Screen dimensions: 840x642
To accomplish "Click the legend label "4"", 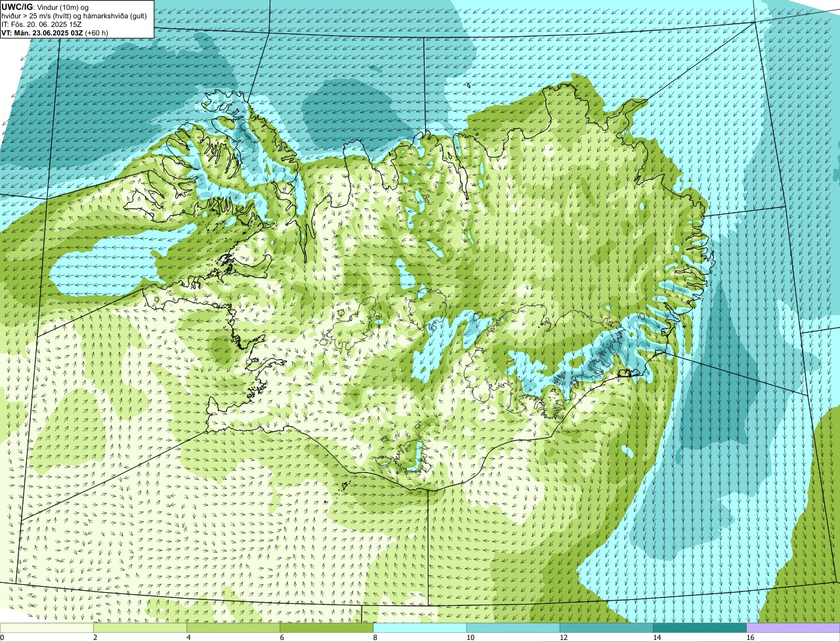I will pos(188,637).
